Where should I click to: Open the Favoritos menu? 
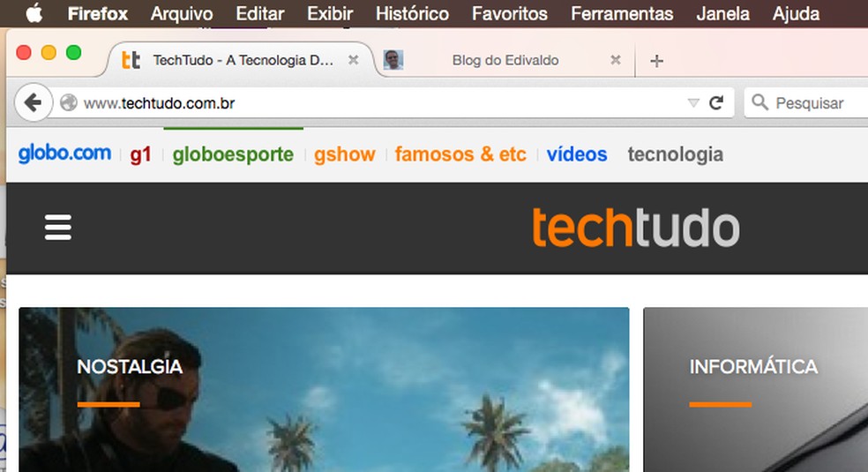(509, 13)
